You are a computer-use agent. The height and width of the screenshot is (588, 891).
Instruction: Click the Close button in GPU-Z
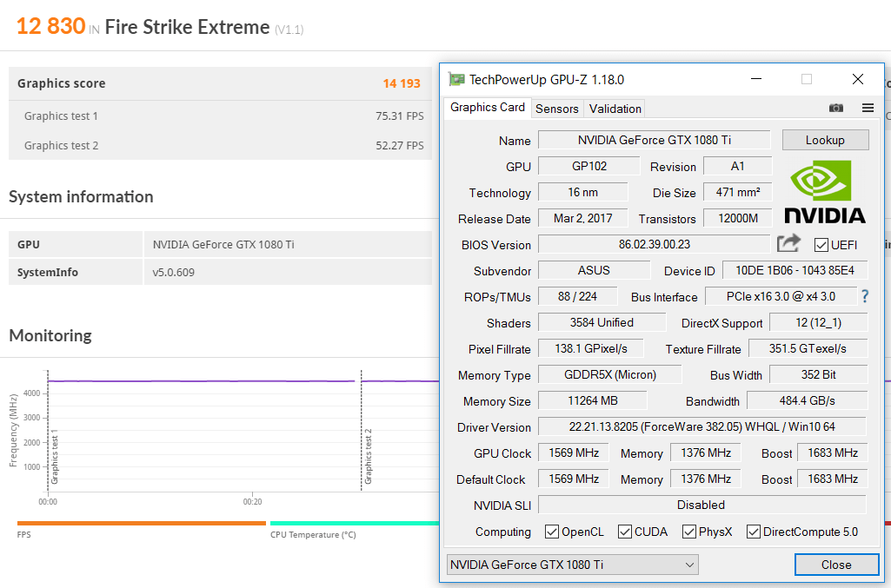click(836, 565)
